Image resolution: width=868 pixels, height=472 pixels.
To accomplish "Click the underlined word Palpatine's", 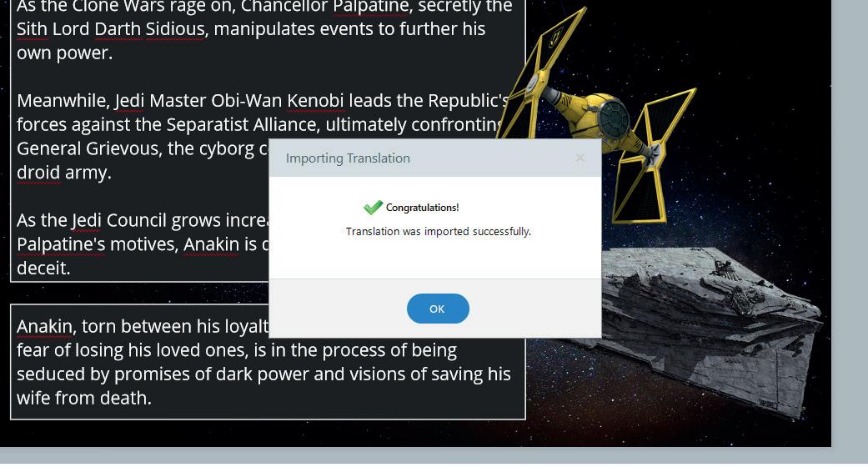I will click(x=61, y=244).
